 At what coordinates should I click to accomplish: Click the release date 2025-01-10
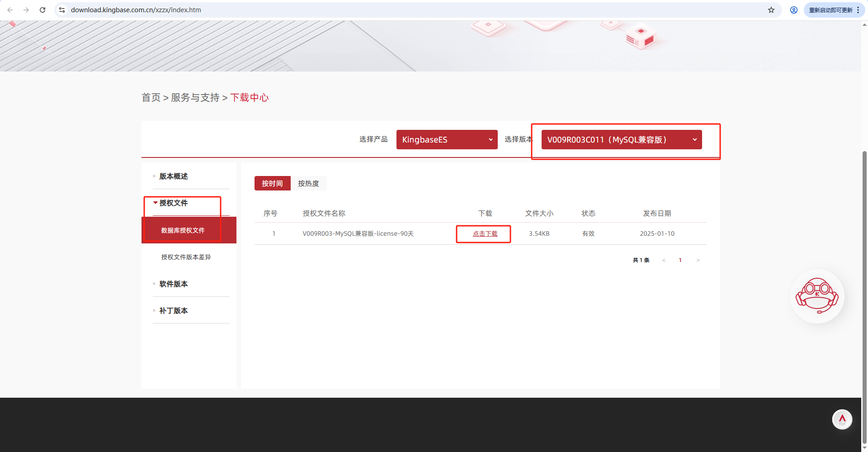tap(657, 234)
